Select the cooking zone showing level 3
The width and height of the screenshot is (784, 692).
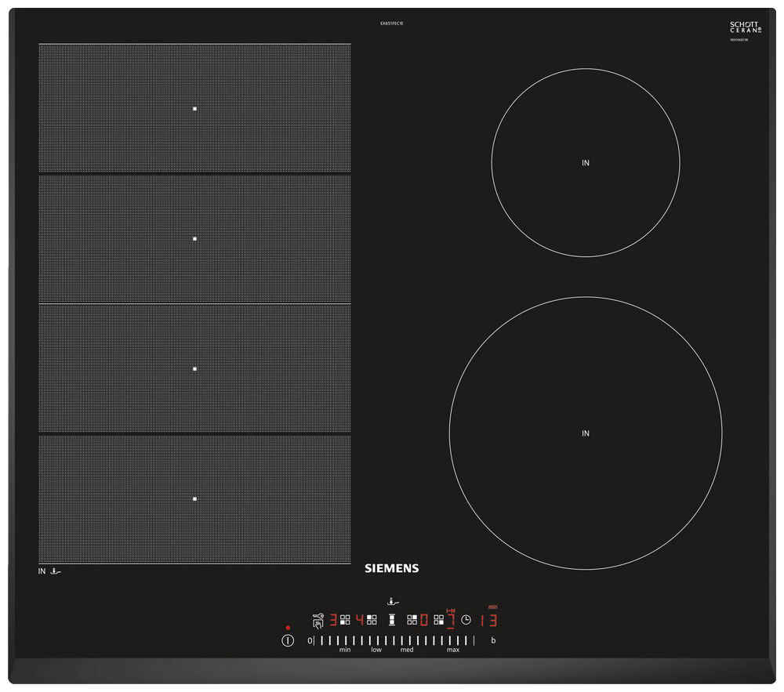coord(332,620)
